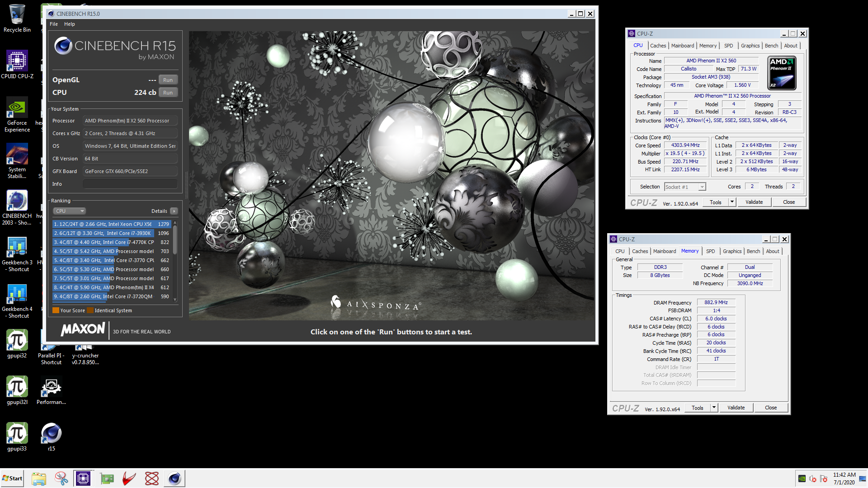The width and height of the screenshot is (868, 488).
Task: Open Windows Explorer from the taskbar
Action: [39, 479]
